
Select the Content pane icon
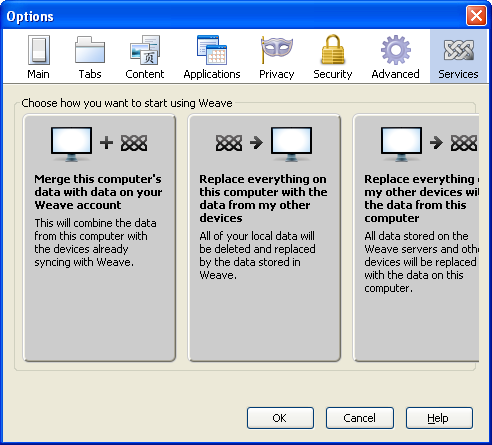(x=145, y=50)
